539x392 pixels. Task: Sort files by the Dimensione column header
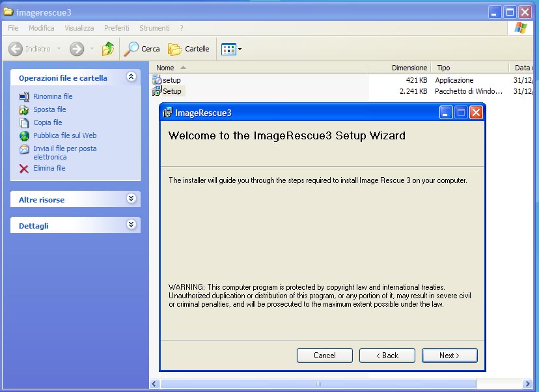point(399,68)
